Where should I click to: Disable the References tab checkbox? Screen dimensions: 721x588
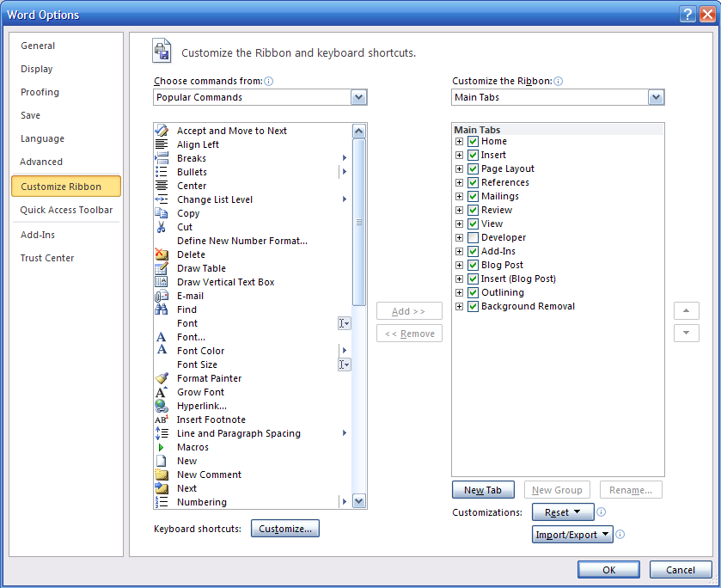[x=474, y=182]
